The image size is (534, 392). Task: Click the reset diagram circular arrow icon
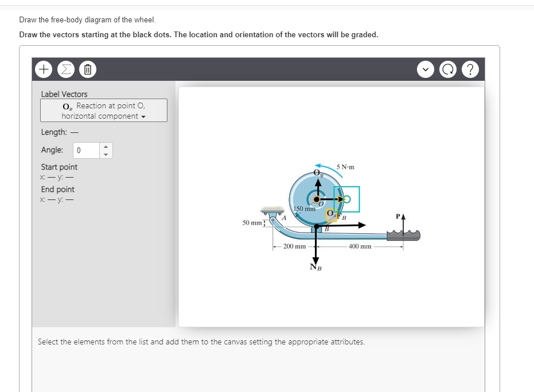[x=448, y=69]
